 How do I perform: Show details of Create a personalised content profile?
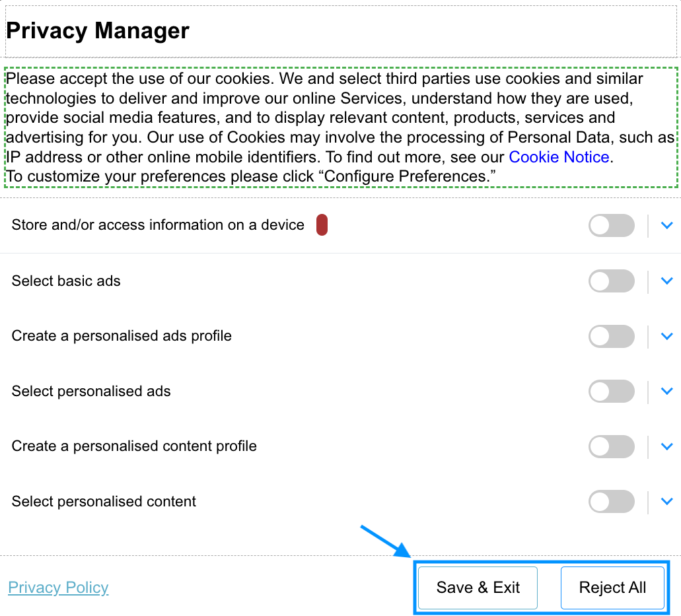(666, 446)
